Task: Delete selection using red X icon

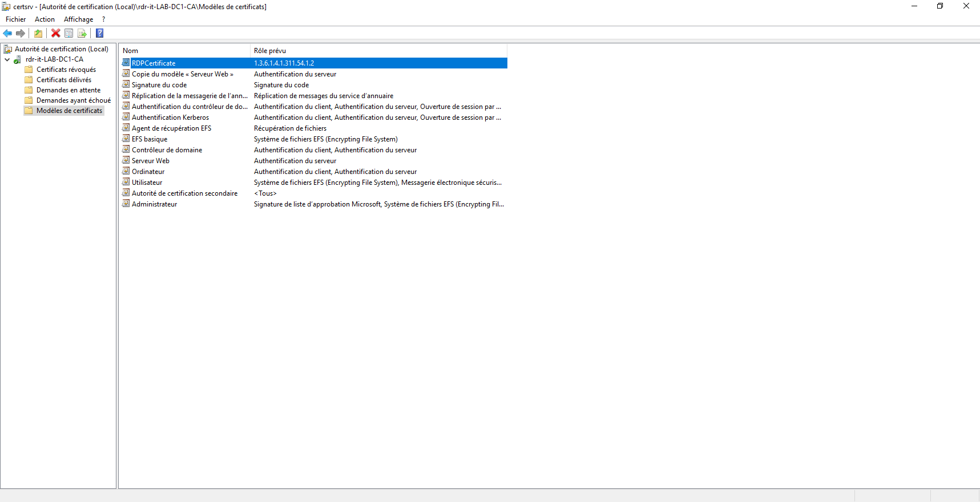Action: [55, 33]
